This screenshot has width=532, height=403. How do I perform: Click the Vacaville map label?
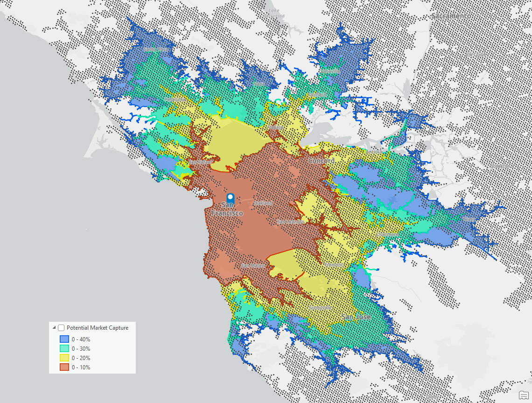(x=330, y=71)
